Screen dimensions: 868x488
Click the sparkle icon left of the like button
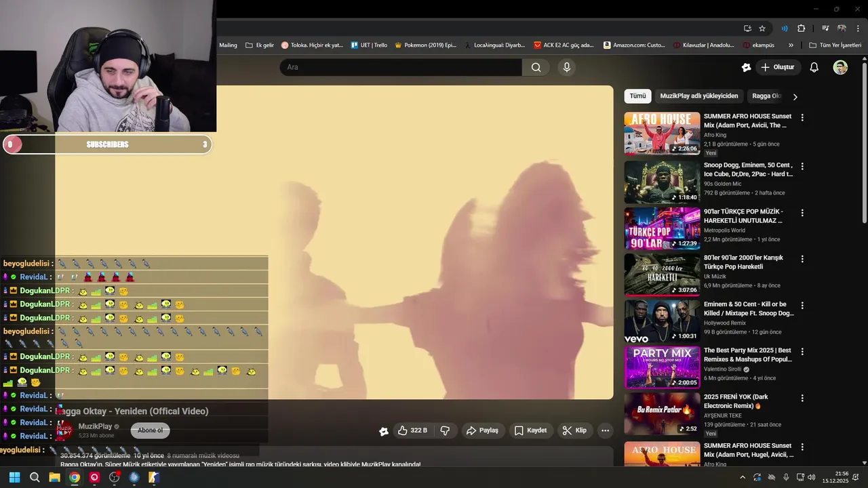384,431
